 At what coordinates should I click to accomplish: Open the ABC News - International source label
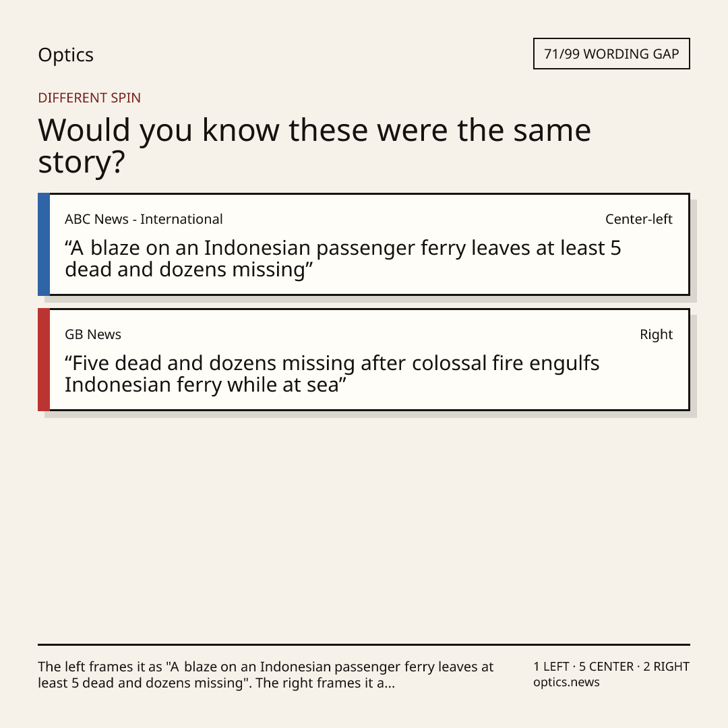[x=144, y=219]
